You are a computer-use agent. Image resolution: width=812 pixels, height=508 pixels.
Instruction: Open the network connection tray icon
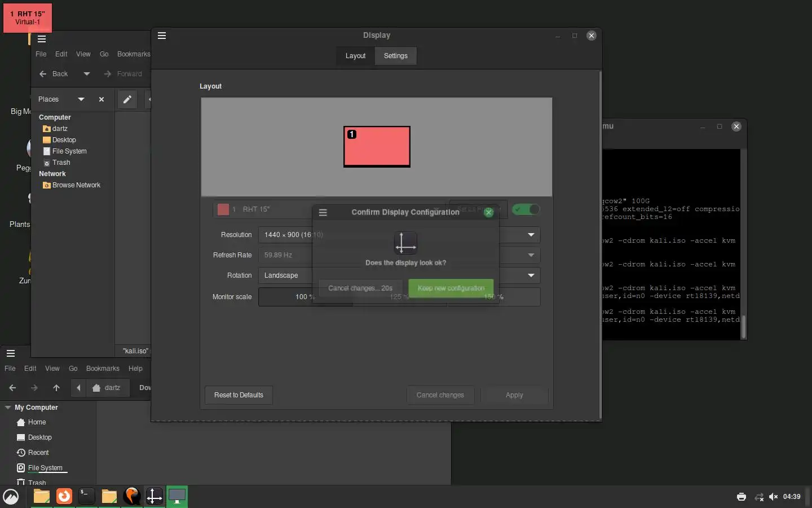pos(759,497)
